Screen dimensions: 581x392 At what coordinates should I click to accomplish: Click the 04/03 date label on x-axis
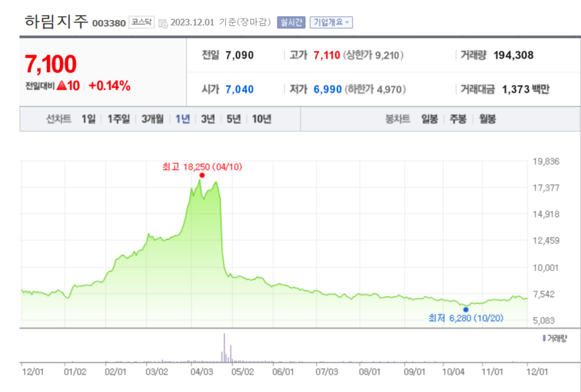(x=201, y=371)
